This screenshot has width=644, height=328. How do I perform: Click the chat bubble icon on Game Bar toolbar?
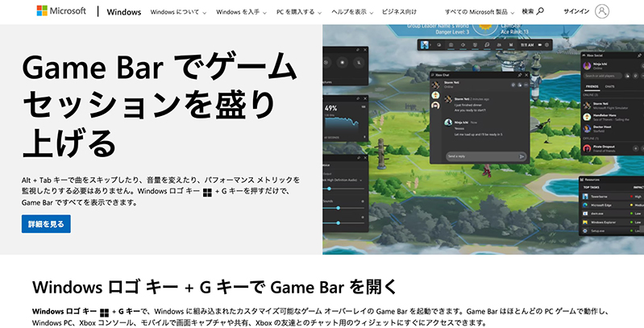tap(487, 45)
